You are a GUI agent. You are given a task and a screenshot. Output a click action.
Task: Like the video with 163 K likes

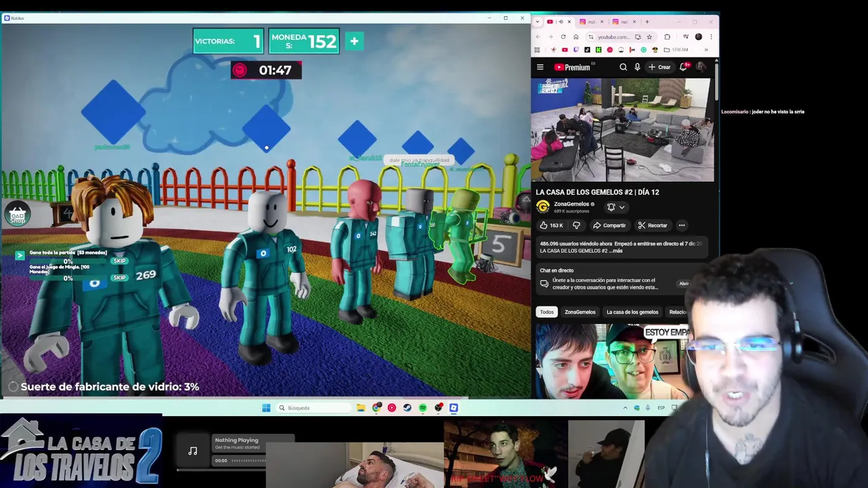(x=552, y=225)
